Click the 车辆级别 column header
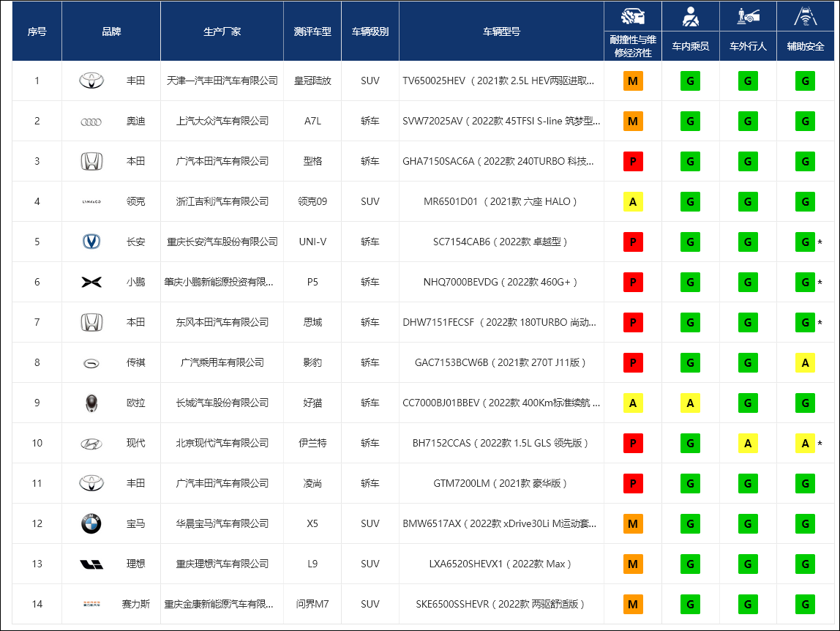The height and width of the screenshot is (631, 840). point(370,31)
